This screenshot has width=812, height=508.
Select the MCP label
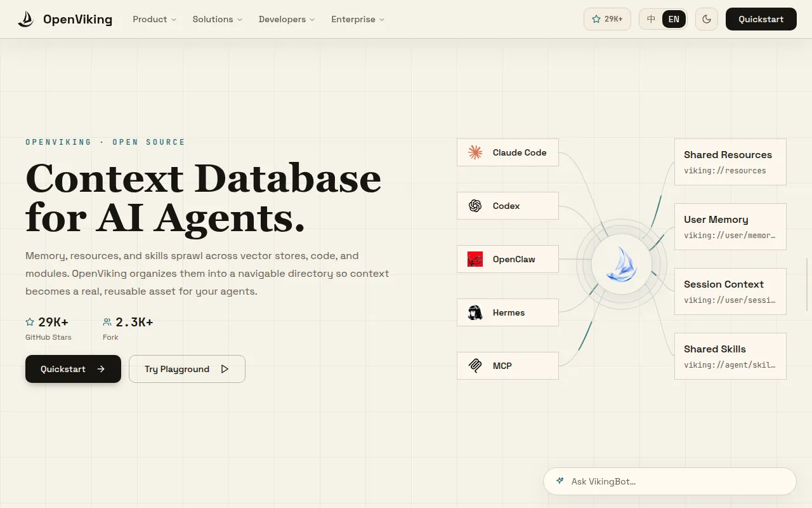coord(502,366)
